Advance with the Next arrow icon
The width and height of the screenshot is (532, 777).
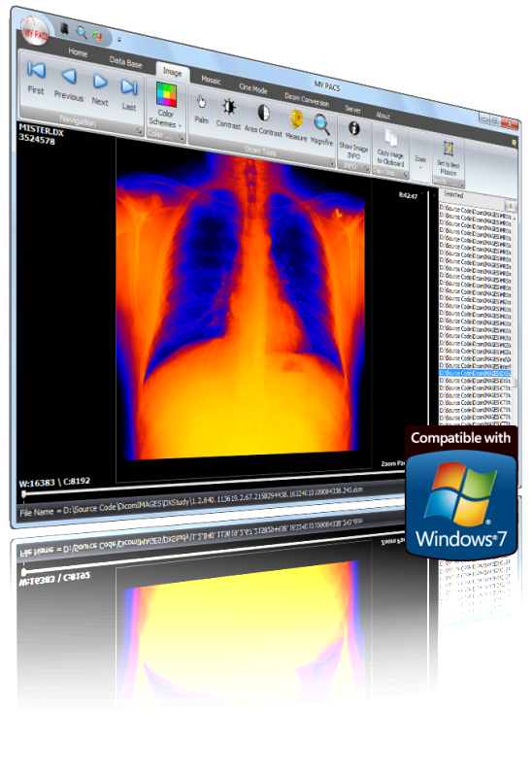point(100,89)
